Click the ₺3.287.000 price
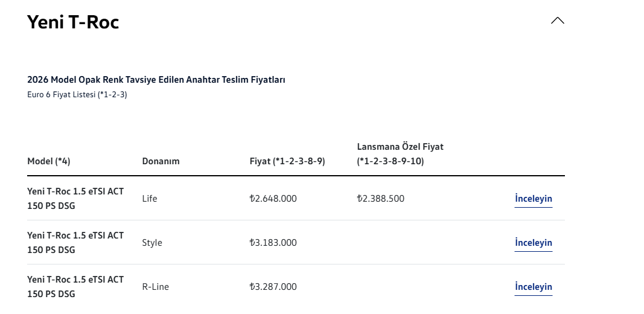The height and width of the screenshot is (314, 644). [273, 287]
